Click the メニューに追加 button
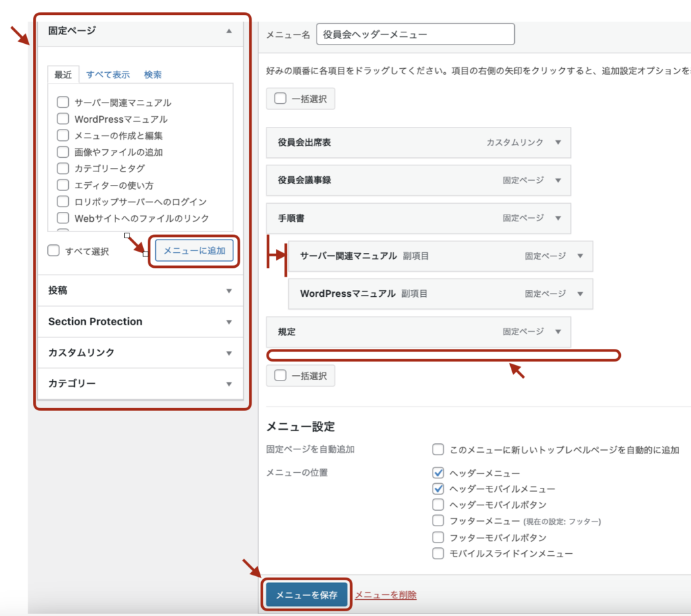Image resolution: width=691 pixels, height=616 pixels. point(194,250)
